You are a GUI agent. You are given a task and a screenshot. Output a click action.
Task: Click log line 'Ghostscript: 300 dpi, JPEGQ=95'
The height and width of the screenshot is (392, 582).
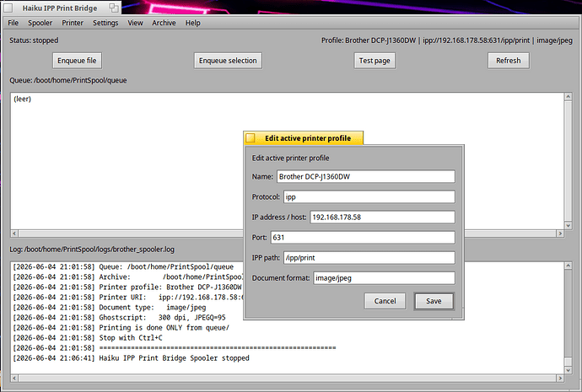point(119,318)
